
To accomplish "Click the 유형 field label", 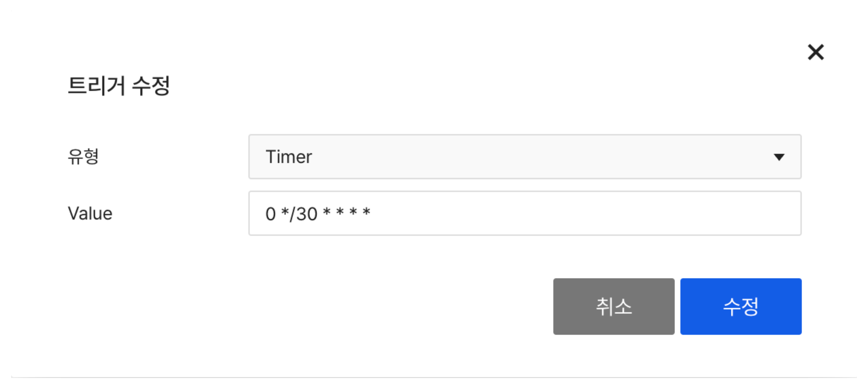I will tap(83, 157).
